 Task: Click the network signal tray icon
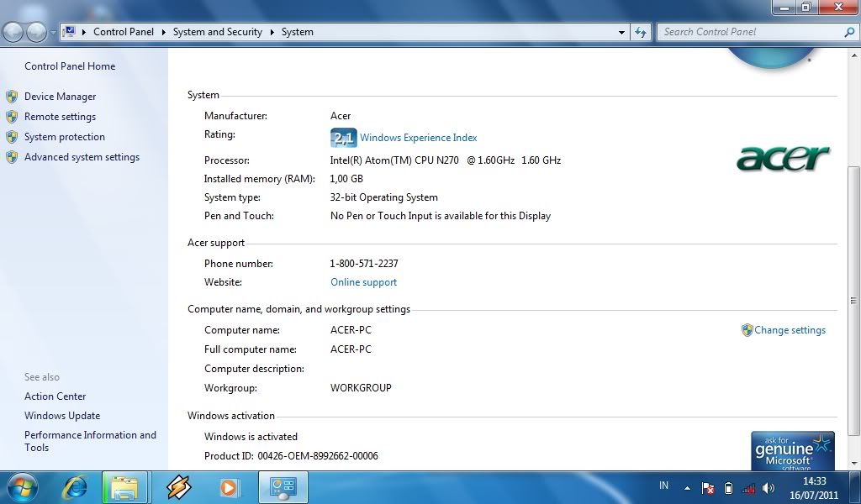tap(747, 487)
